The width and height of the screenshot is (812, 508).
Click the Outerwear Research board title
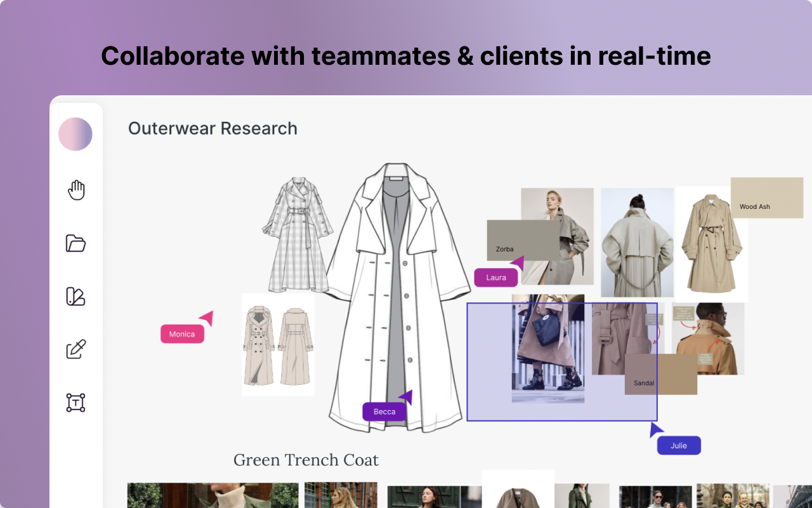coord(213,128)
